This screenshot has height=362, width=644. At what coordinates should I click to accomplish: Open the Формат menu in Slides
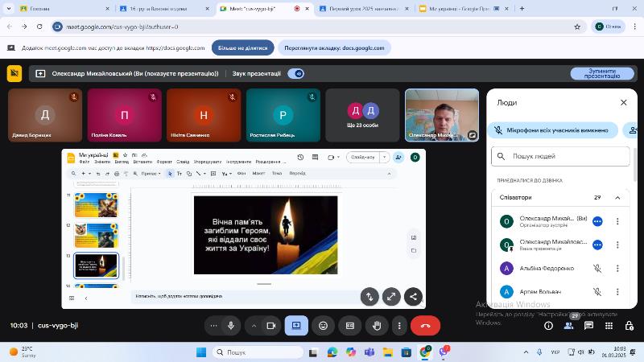(164, 162)
